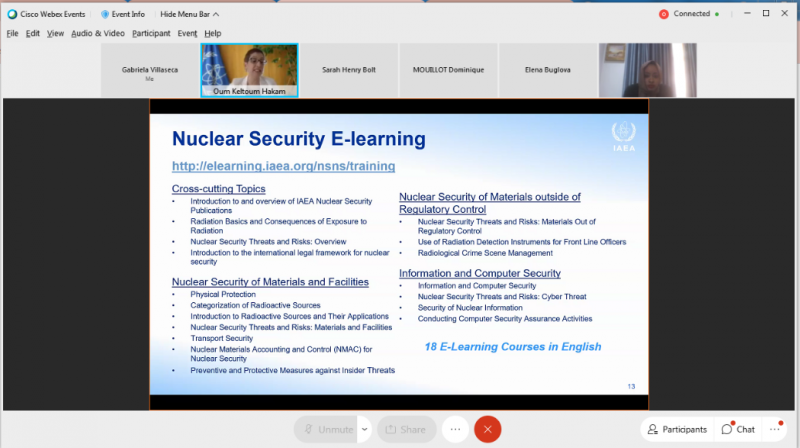This screenshot has width=800, height=448.
Task: Click 'Nuclear Security Threats and Risks: Cyber Threat' text
Action: coord(502,296)
